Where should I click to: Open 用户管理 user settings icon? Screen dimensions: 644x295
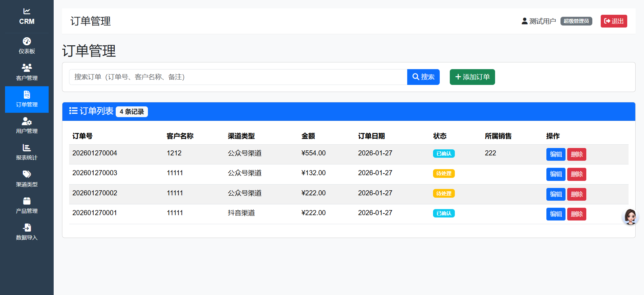(x=27, y=121)
